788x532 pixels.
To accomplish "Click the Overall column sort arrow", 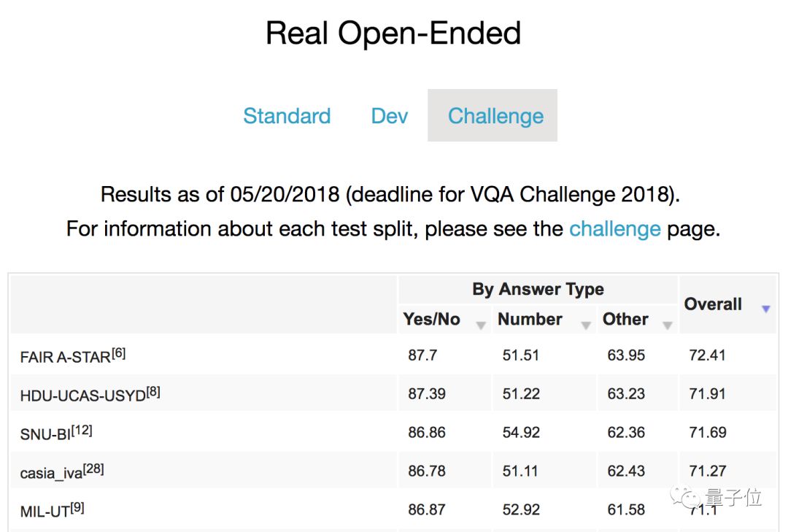I will [765, 309].
